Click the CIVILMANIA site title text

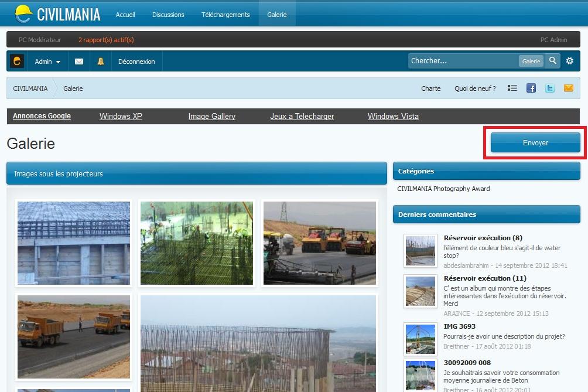69,15
